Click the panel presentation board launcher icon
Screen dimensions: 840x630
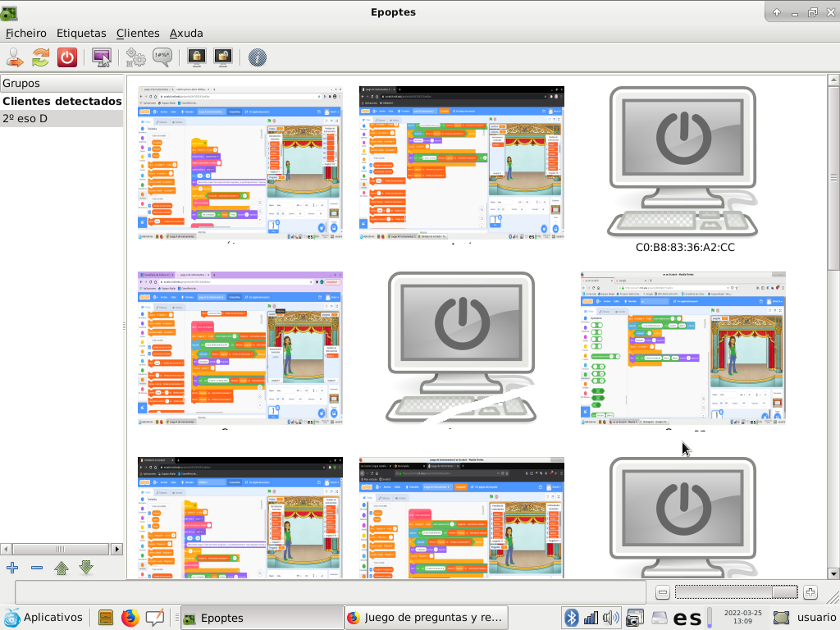tap(155, 619)
